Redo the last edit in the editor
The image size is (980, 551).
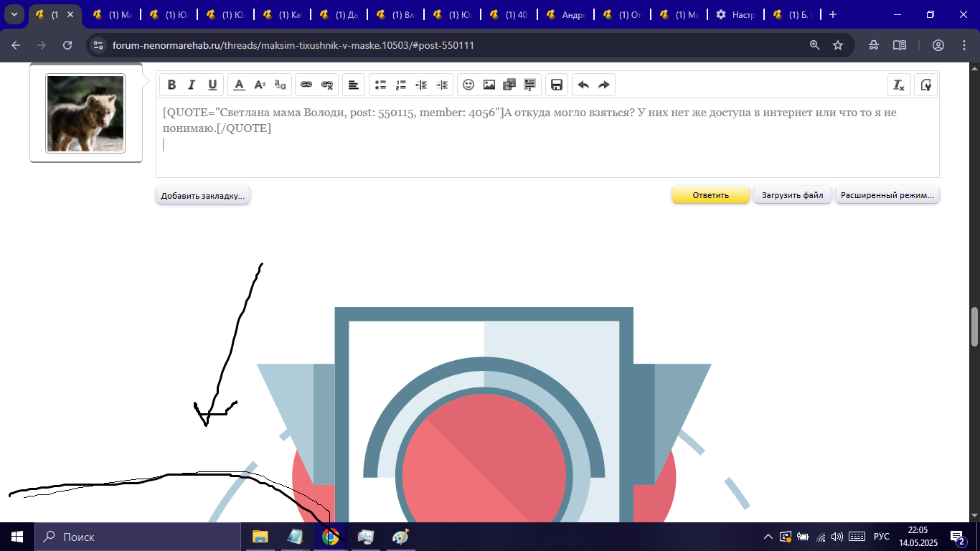[x=604, y=85]
